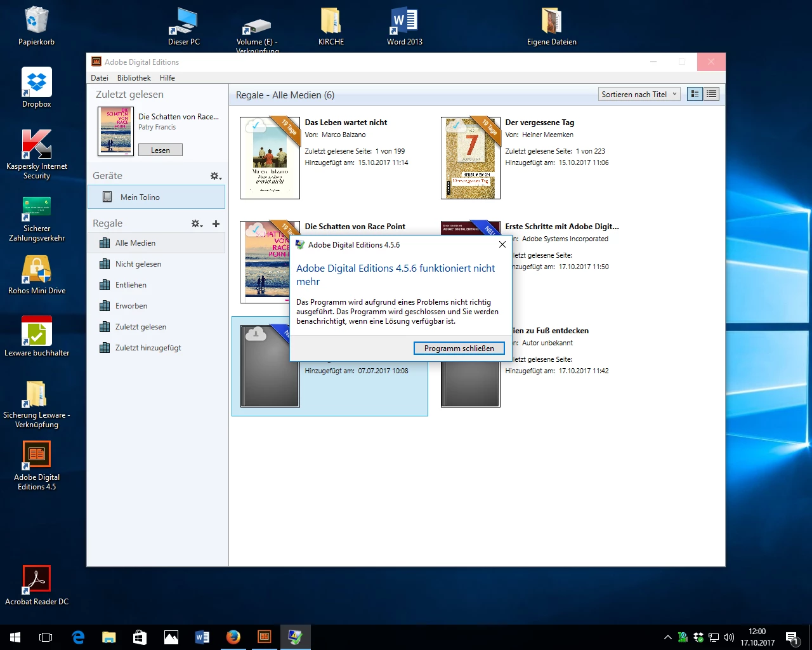The width and height of the screenshot is (812, 650).
Task: Close the error dialog with X
Action: [502, 244]
